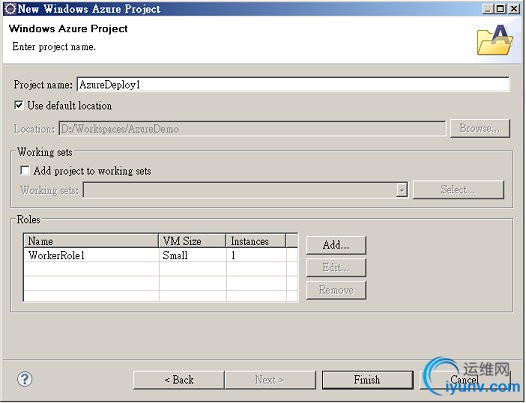Click the Location path field

(x=253, y=129)
